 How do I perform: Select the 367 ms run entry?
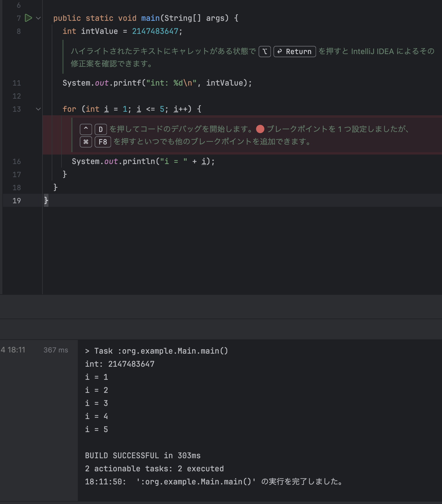click(x=56, y=350)
